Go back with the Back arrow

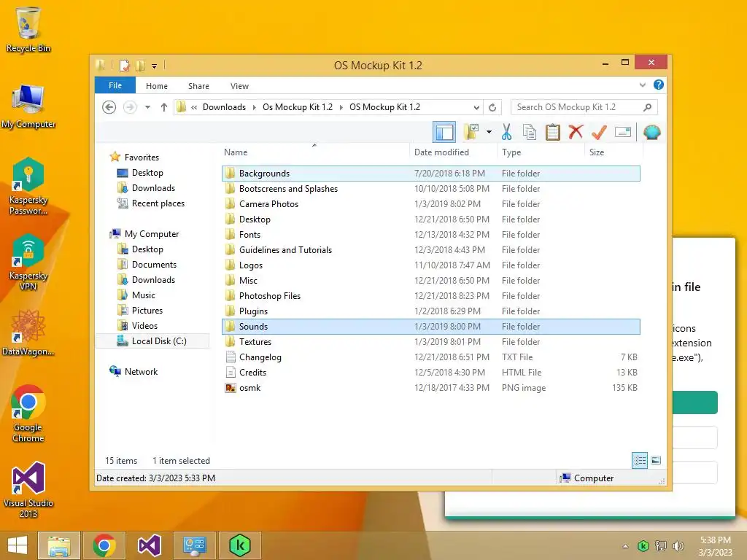coord(109,107)
